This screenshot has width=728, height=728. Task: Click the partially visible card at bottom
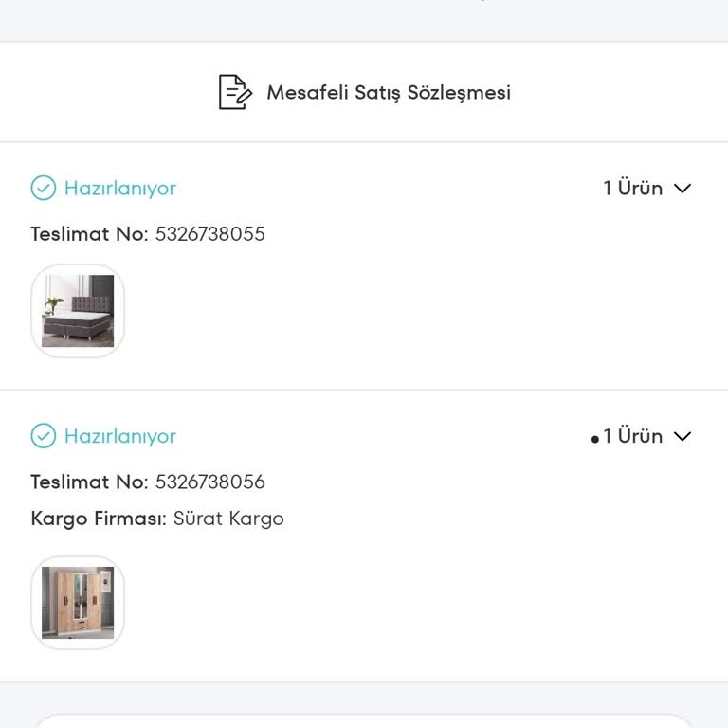(x=364, y=720)
